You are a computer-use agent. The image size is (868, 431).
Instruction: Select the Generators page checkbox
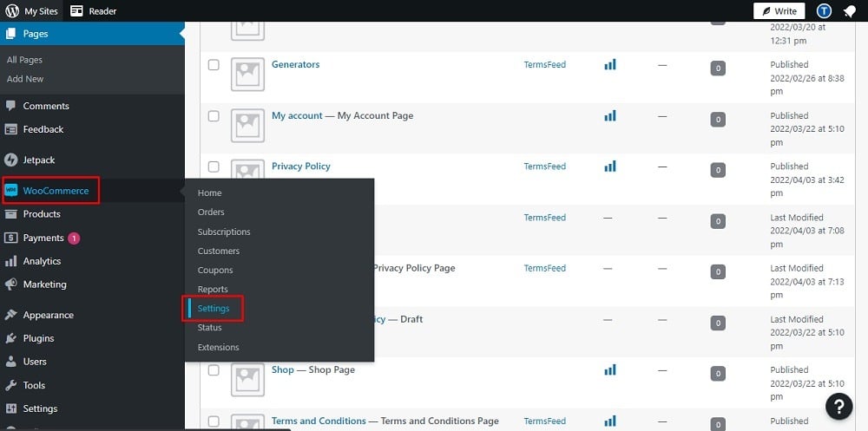pos(214,65)
